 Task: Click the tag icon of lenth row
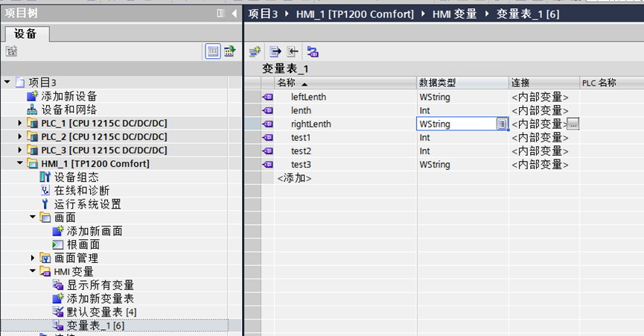click(268, 110)
